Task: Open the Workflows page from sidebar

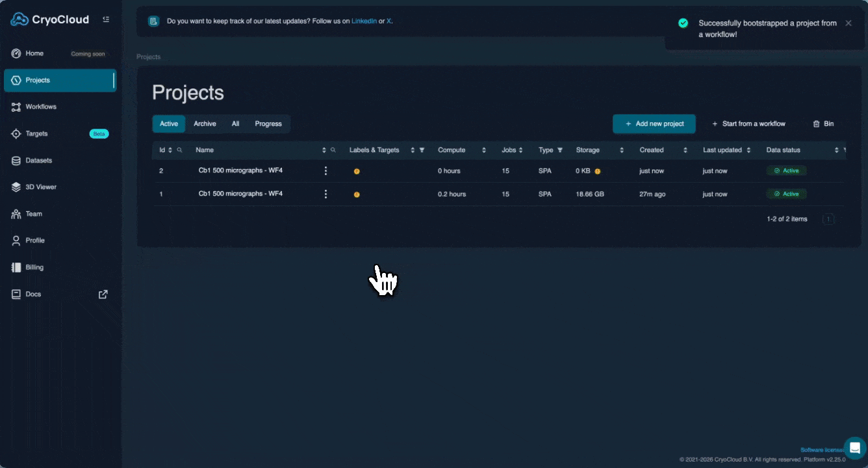Action: coord(41,107)
